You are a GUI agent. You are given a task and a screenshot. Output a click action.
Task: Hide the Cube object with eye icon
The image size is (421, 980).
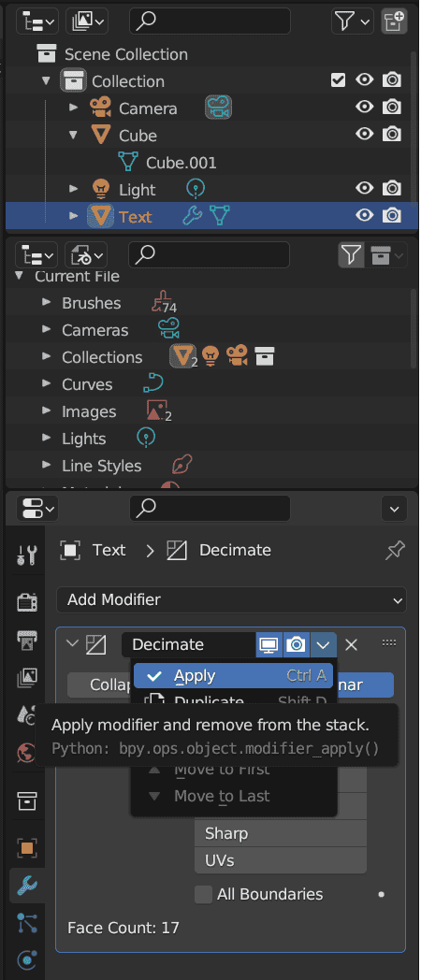(x=364, y=134)
